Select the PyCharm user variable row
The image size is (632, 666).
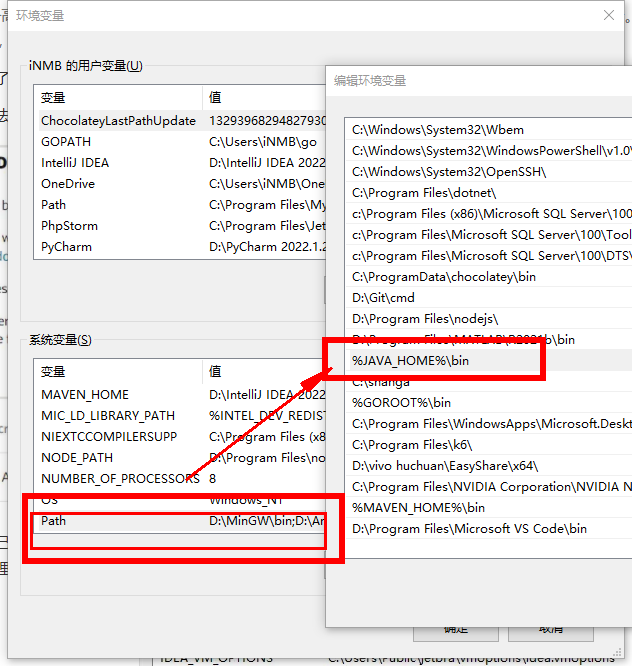click(65, 246)
